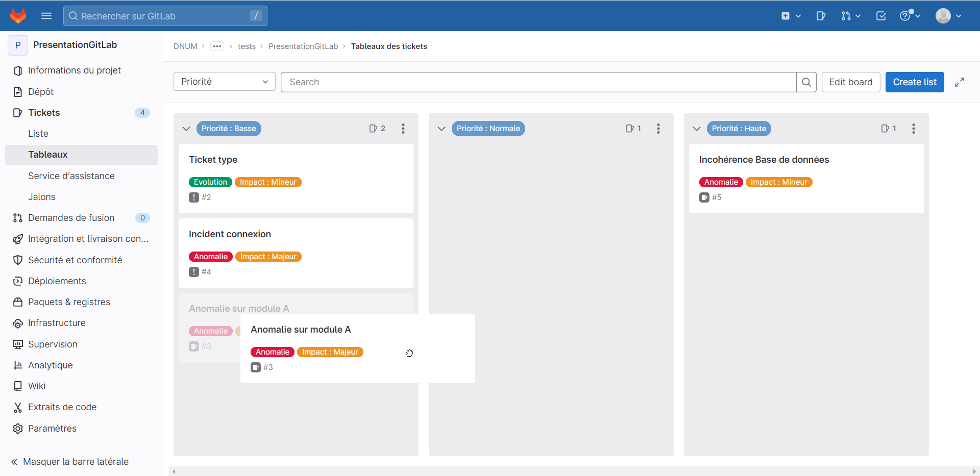The width and height of the screenshot is (980, 476).
Task: Open the hamburger navigation menu
Action: [x=46, y=16]
